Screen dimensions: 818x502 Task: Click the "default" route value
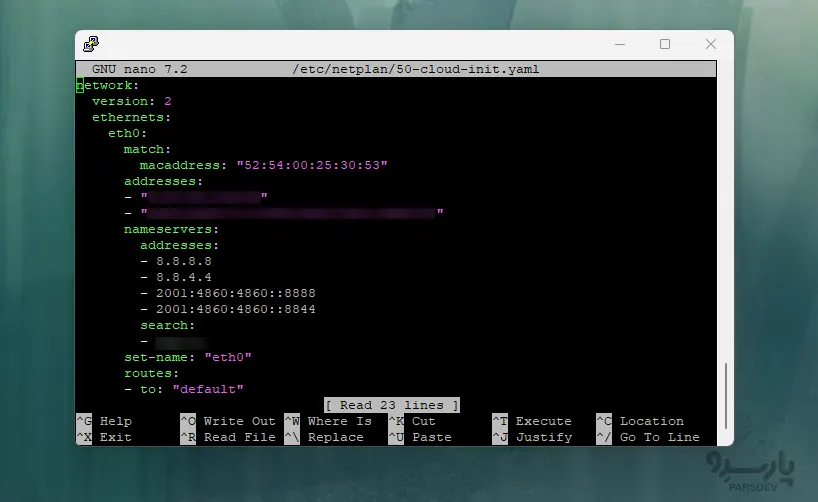click(x=208, y=390)
